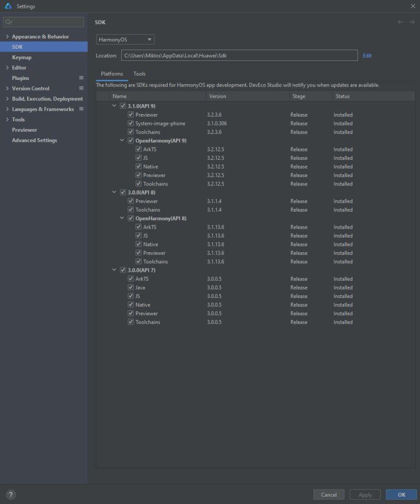
Task: Click the Version Control external settings icon
Action: [x=80, y=88]
